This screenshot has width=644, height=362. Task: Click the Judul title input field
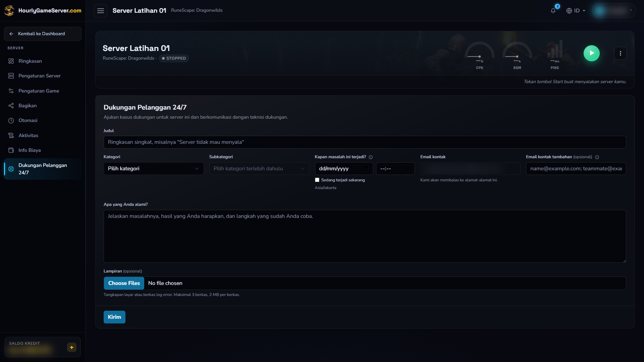click(x=365, y=142)
